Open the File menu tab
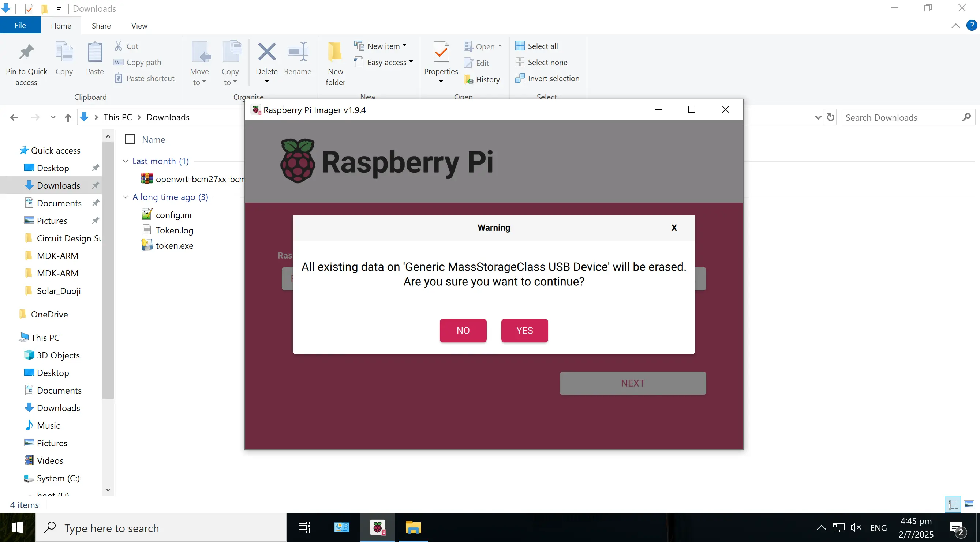Screen dimensions: 980x542 [x=20, y=26]
